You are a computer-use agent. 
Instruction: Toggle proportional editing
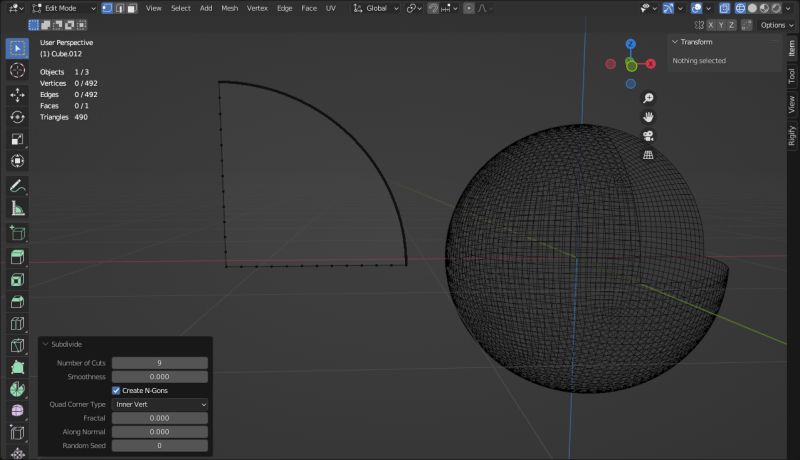pos(468,8)
